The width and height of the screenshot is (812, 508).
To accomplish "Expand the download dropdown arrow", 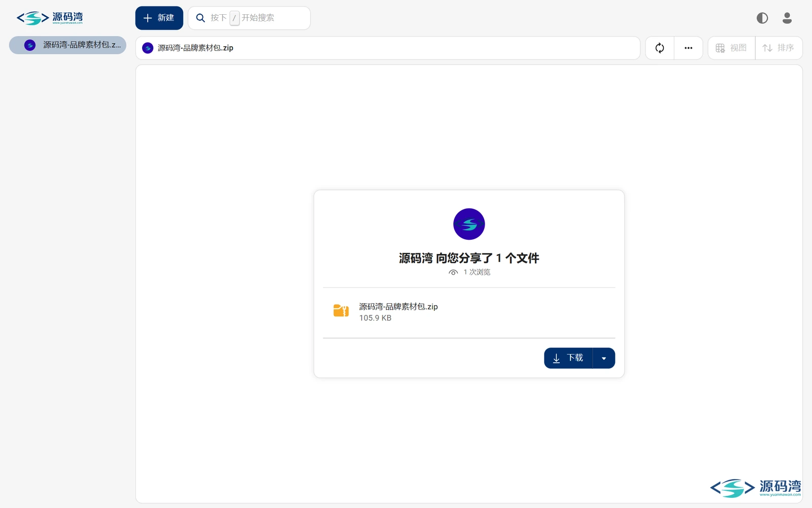I will click(604, 358).
